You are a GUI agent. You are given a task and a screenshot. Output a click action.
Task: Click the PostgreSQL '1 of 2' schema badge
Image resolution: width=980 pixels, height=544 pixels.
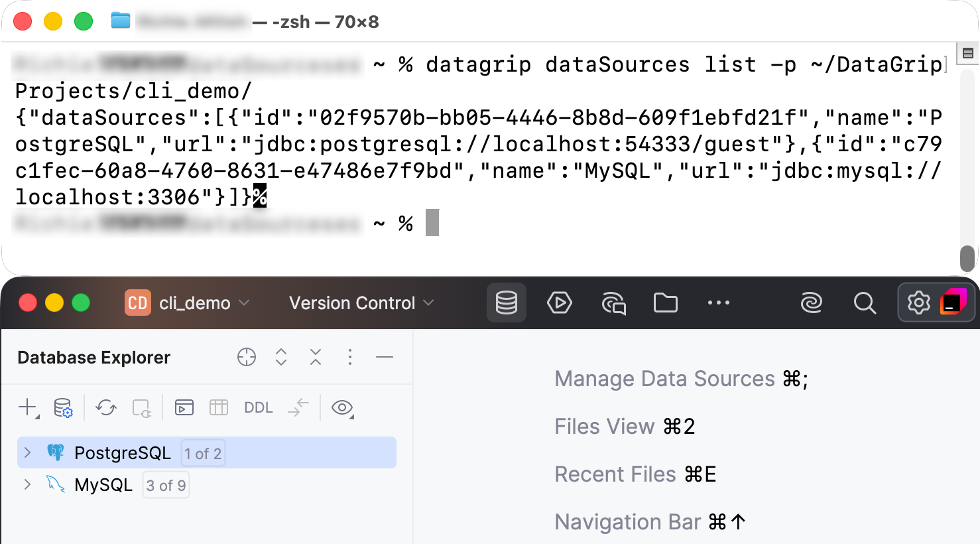click(x=203, y=453)
